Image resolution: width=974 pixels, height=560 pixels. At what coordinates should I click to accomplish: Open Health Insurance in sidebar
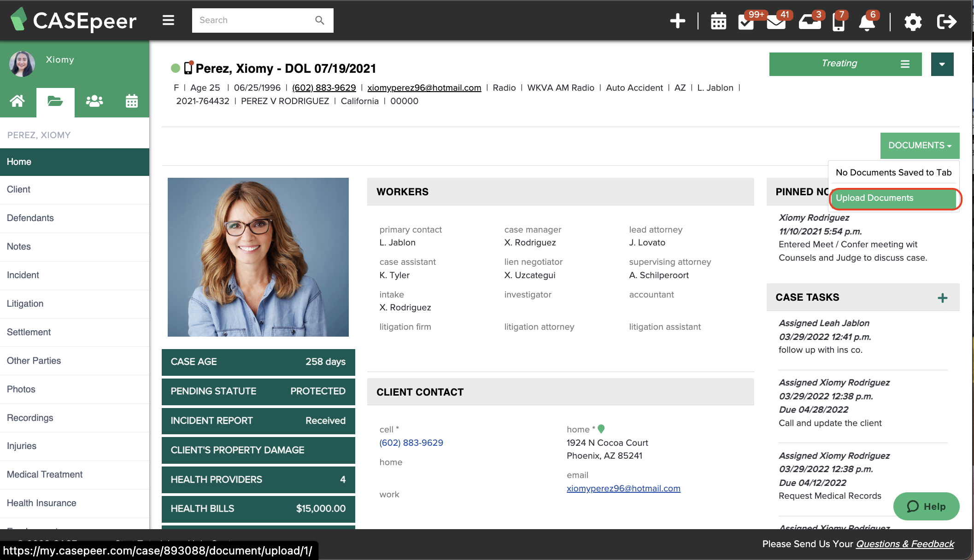click(x=75, y=503)
